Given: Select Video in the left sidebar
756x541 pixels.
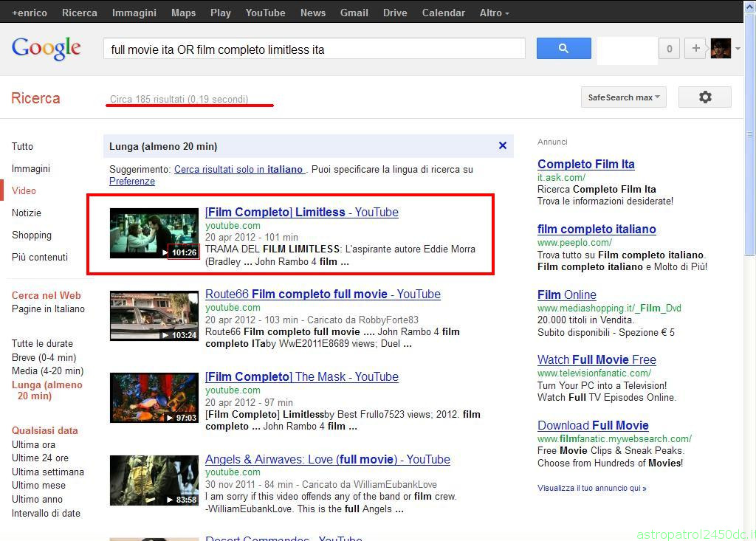Looking at the screenshot, I should pos(24,190).
